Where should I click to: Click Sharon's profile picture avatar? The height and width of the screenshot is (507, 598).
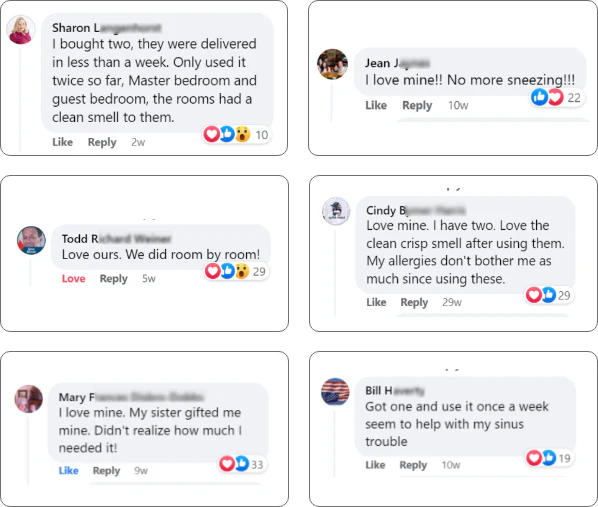coord(21,30)
